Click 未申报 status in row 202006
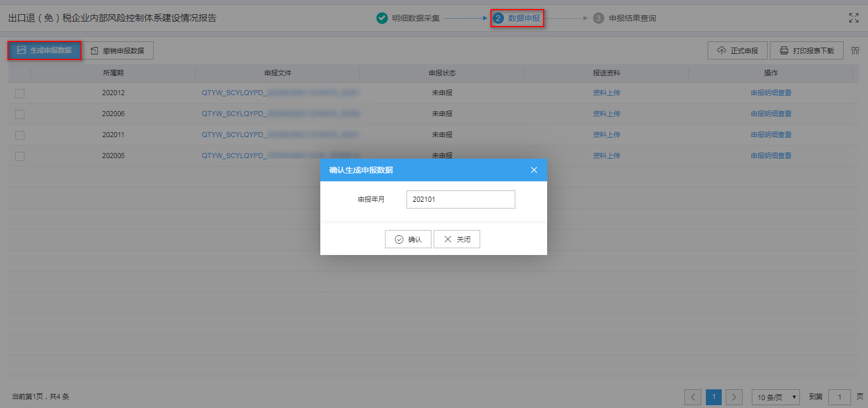 point(442,114)
